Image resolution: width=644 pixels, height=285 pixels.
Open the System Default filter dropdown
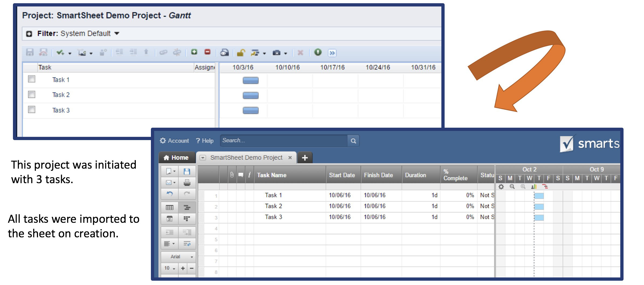(x=117, y=33)
